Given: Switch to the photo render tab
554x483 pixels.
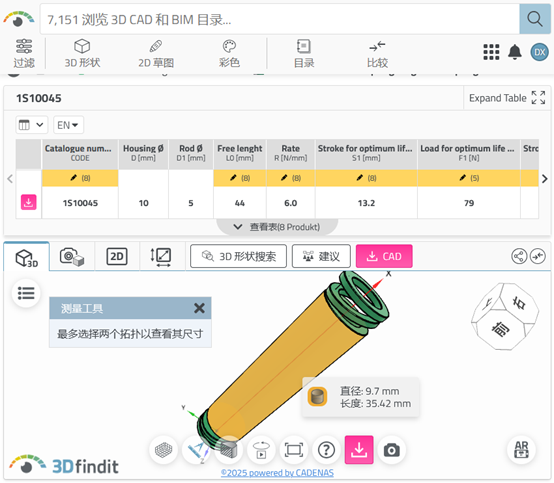Looking at the screenshot, I should [72, 257].
